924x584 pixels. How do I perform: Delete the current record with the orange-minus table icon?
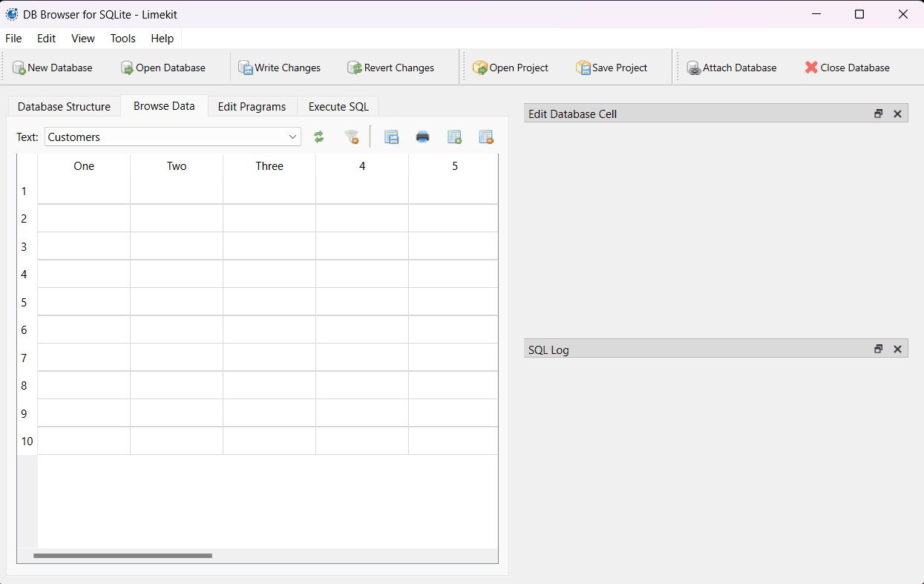486,137
